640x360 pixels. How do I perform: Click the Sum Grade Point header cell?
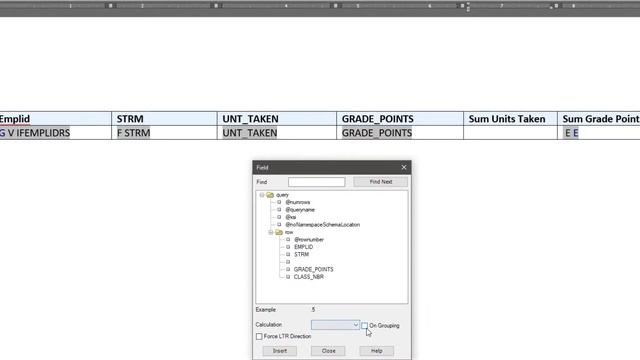coord(599,119)
